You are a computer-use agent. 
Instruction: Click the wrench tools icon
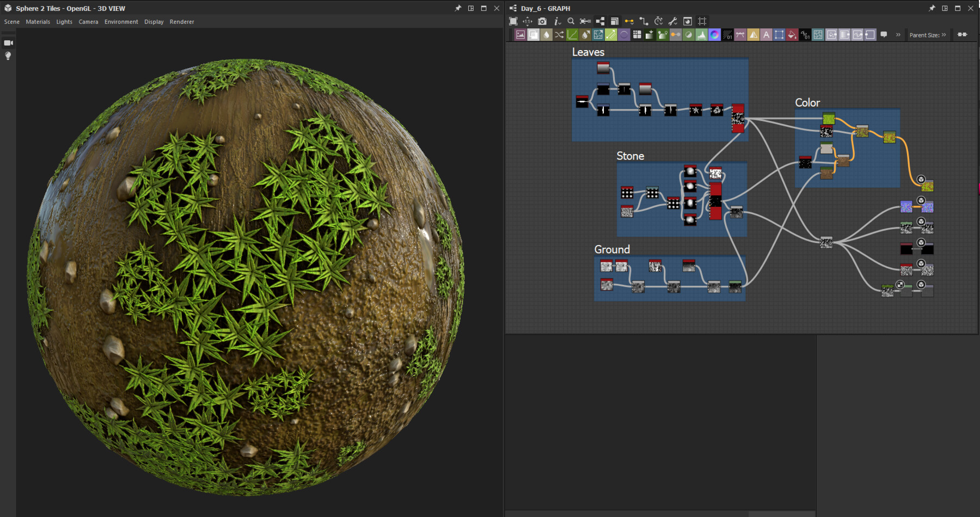(673, 21)
